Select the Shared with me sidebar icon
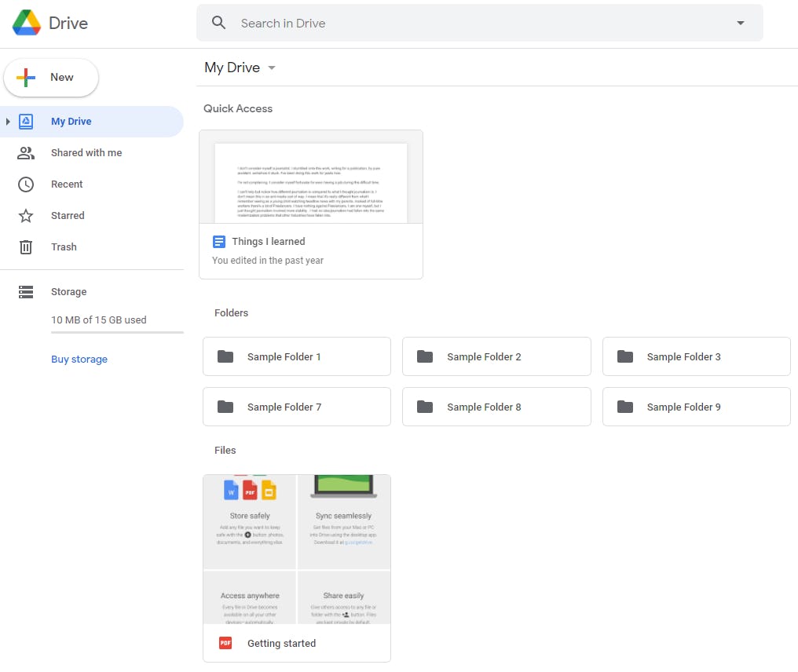Viewport: 798px width, 672px height. click(x=26, y=152)
